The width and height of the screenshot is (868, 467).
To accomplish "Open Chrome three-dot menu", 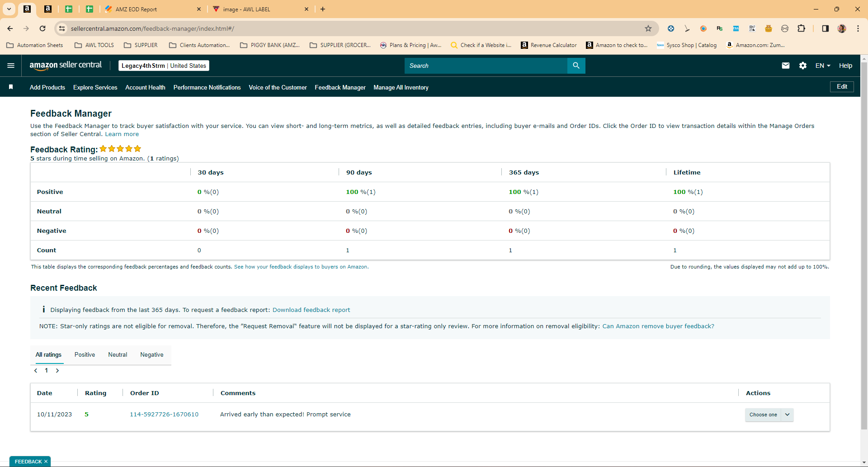I will [858, 28].
